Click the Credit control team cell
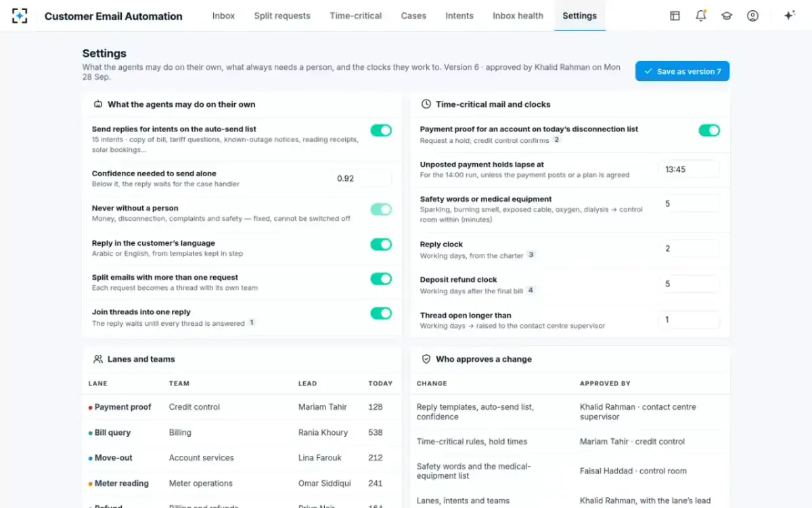Image resolution: width=812 pixels, height=508 pixels. [195, 407]
